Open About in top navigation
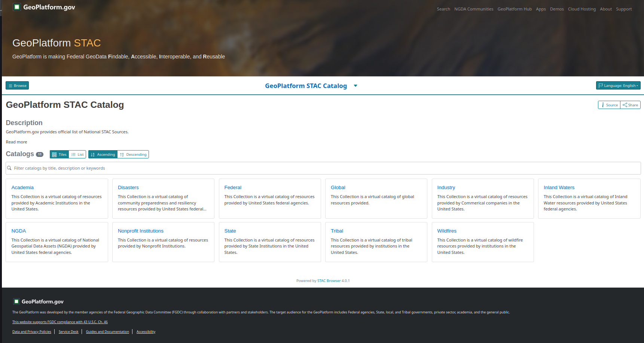Image resolution: width=644 pixels, height=343 pixels. click(606, 9)
